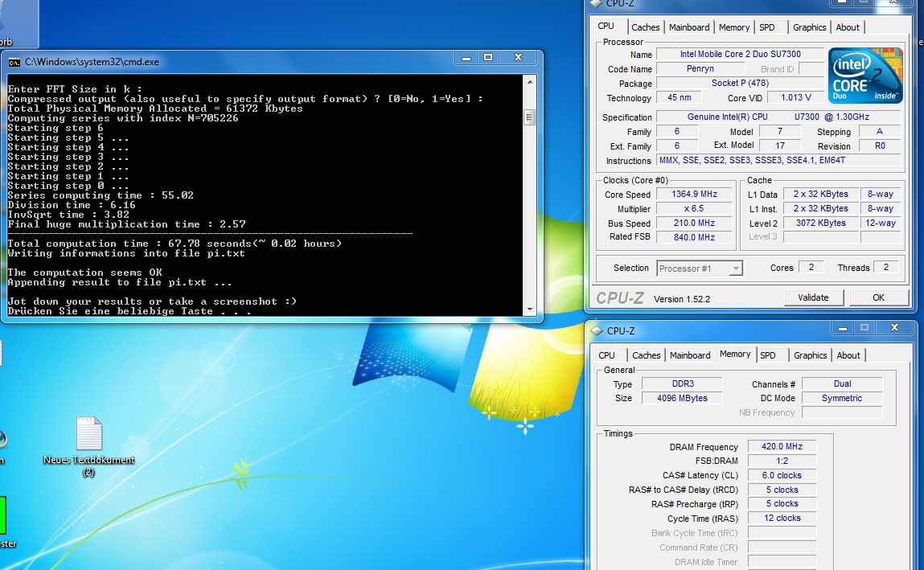Viewport: 924px width, 570px height.
Task: Click the cmd scrollbar down arrow
Action: point(529,310)
